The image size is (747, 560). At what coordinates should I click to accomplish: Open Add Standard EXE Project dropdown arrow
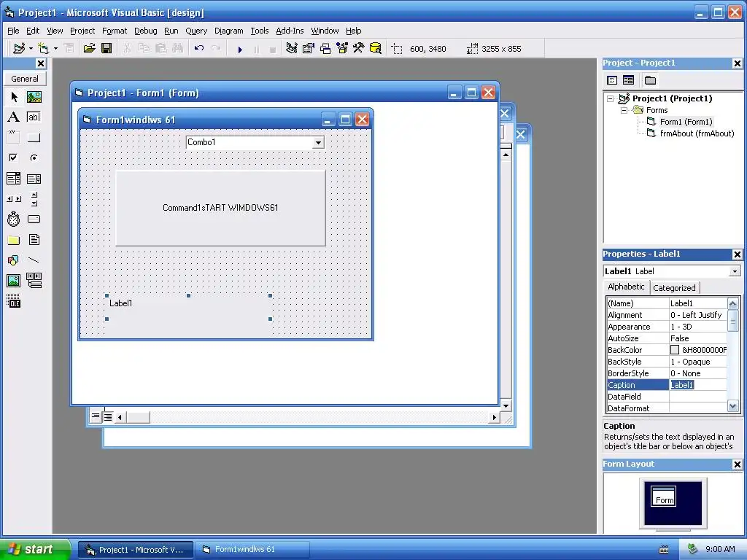pyautogui.click(x=31, y=49)
